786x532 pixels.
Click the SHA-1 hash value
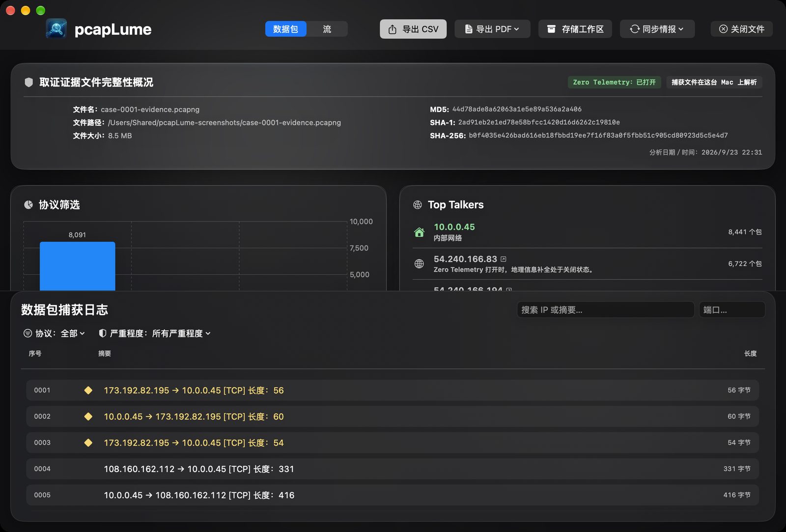tap(539, 122)
